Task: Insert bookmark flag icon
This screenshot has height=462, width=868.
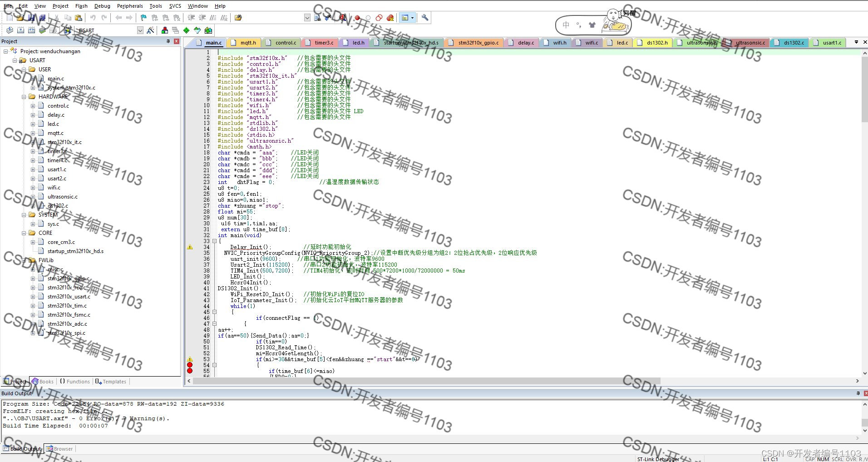Action: click(x=143, y=18)
